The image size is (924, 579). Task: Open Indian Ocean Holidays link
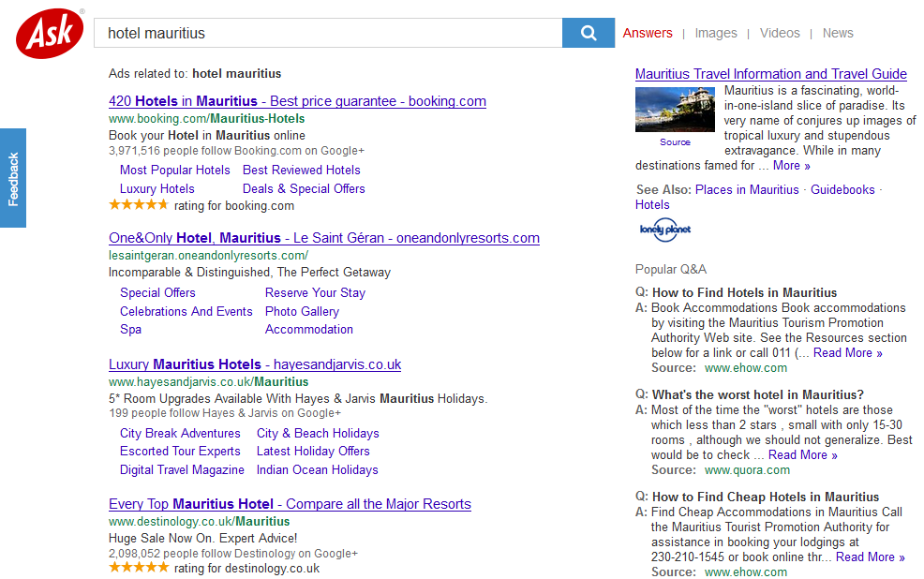tap(318, 470)
